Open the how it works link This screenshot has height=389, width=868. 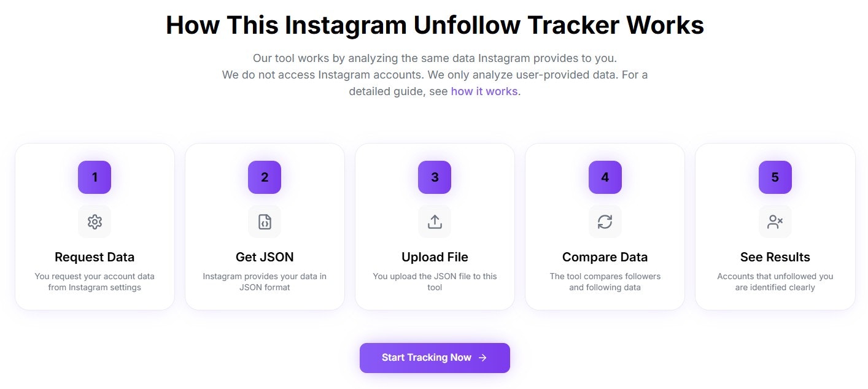484,91
